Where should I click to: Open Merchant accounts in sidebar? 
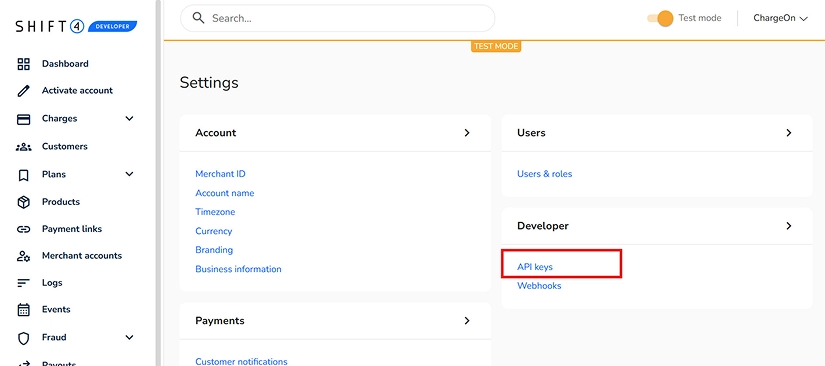(x=82, y=256)
